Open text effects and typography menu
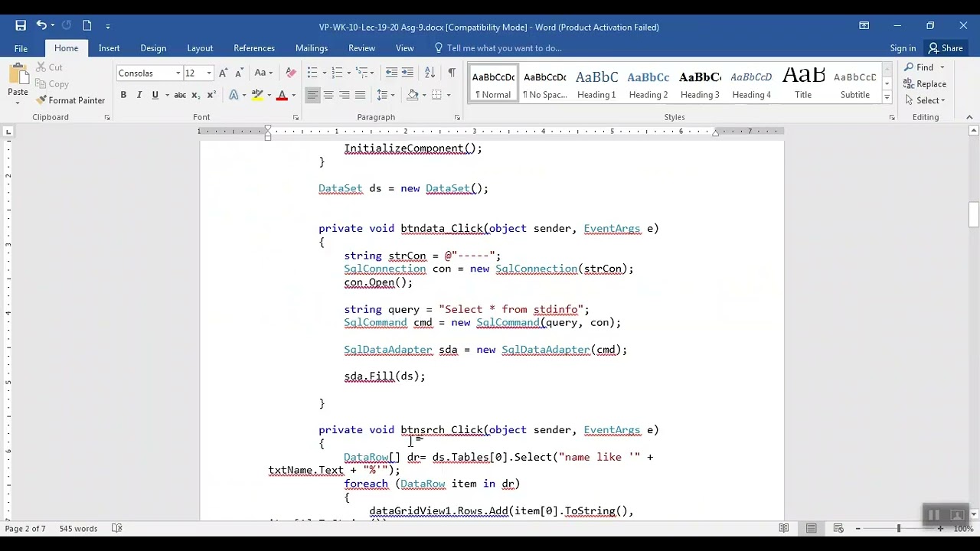This screenshot has height=551, width=980. pyautogui.click(x=237, y=95)
